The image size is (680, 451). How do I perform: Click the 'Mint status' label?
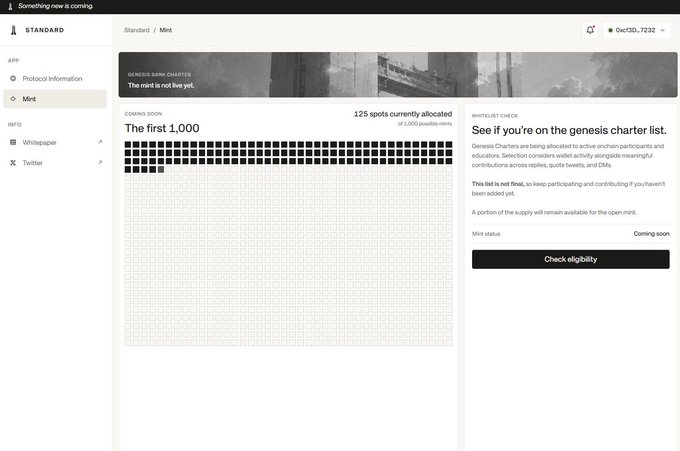(x=486, y=234)
